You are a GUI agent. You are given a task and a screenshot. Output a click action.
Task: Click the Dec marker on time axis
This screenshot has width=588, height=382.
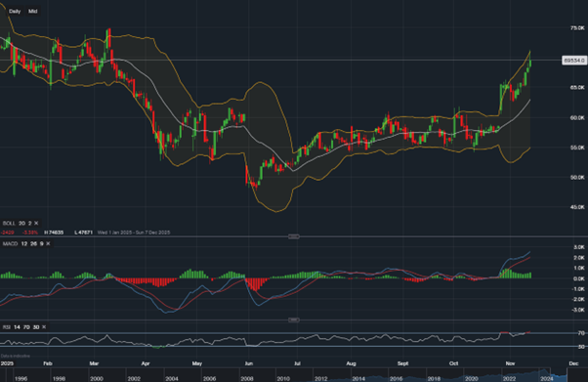573,363
